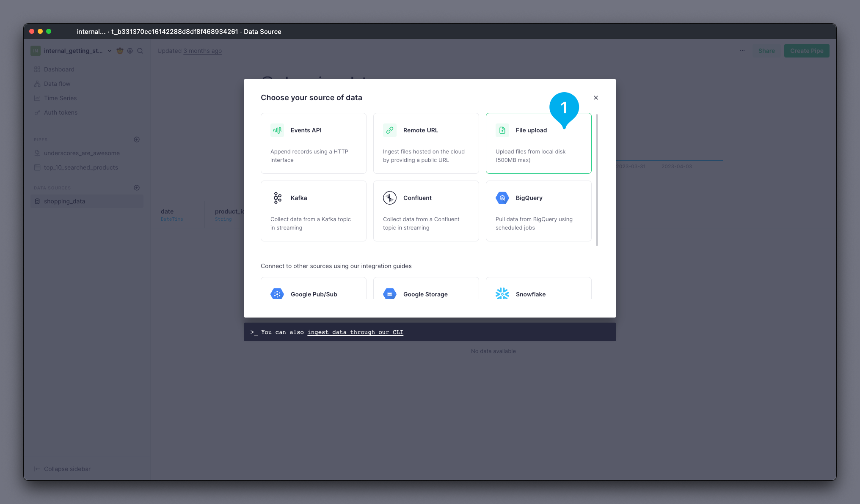Select the Events API source card

314,143
